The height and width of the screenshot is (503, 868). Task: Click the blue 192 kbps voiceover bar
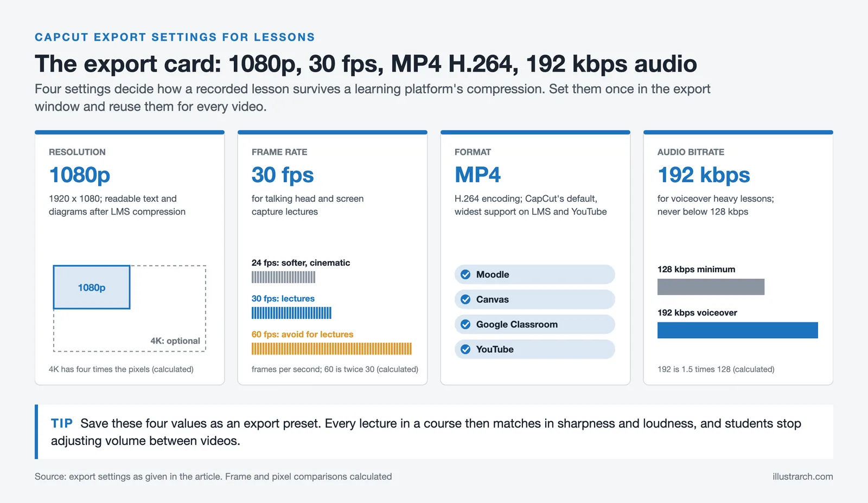pyautogui.click(x=738, y=330)
